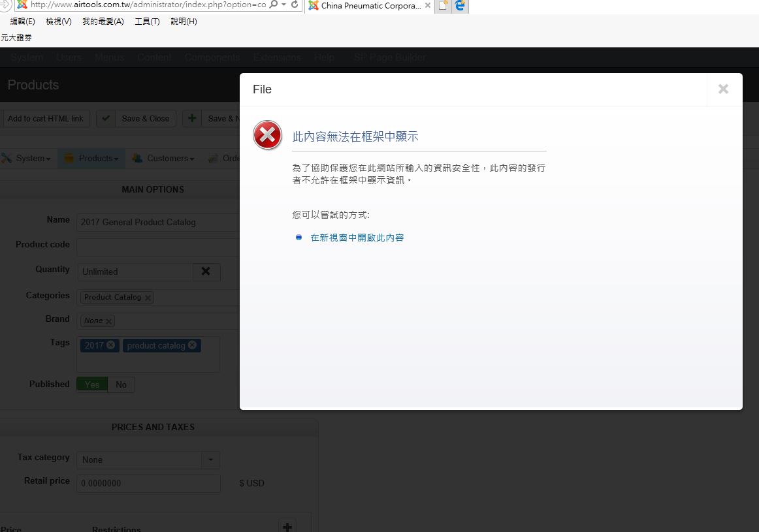The image size is (759, 532).
Task: Open Joomla Components top menu
Action: 212,57
